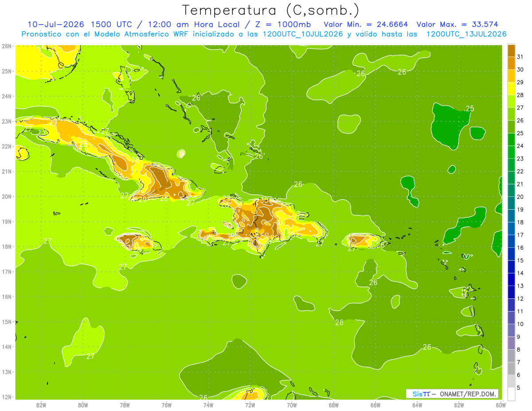Click the 23N latitude axis label
Image resolution: width=532 pixels, height=411 pixels.
pyautogui.click(x=7, y=121)
